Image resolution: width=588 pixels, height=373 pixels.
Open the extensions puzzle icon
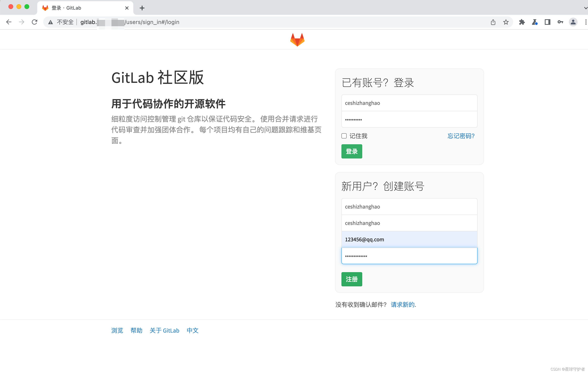click(522, 22)
